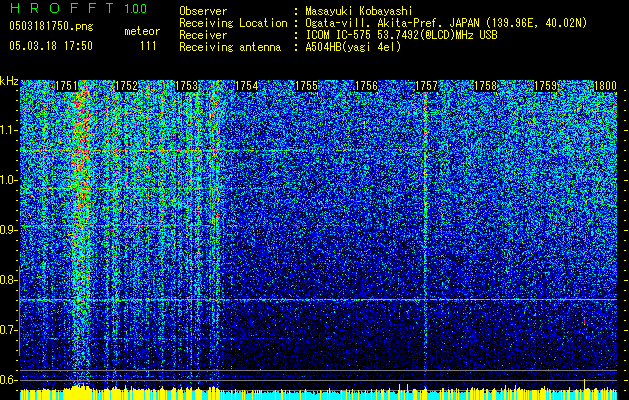Click the 0.9 frequency axis label
Image resolution: width=629 pixels, height=400 pixels.
point(9,230)
